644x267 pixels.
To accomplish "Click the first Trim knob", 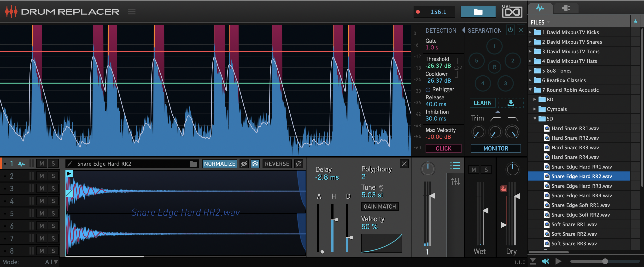I will [478, 132].
